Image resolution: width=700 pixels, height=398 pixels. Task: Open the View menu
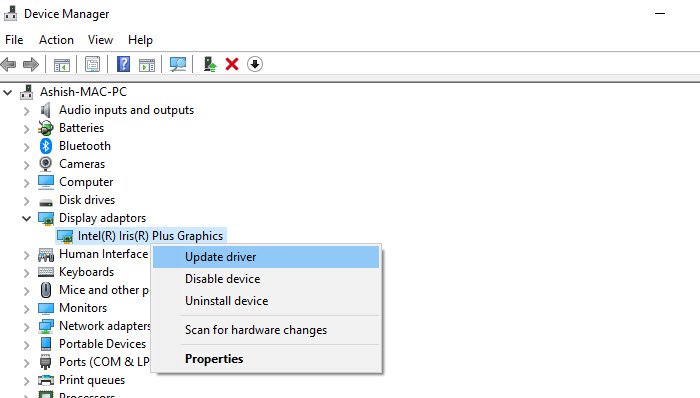coord(100,40)
